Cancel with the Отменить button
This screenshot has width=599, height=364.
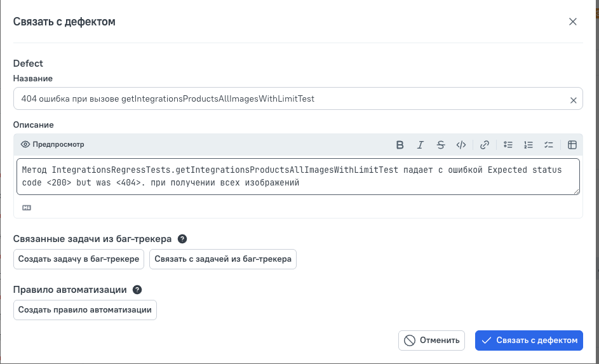(x=431, y=340)
